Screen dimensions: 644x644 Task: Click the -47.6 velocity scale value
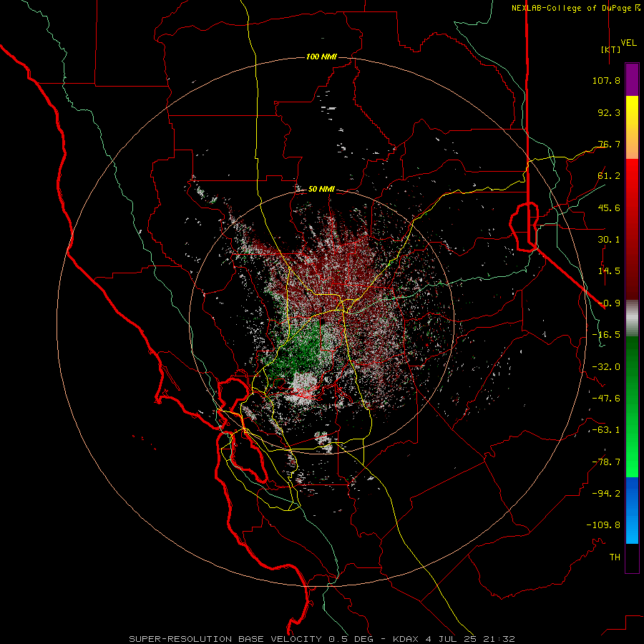tap(606, 399)
